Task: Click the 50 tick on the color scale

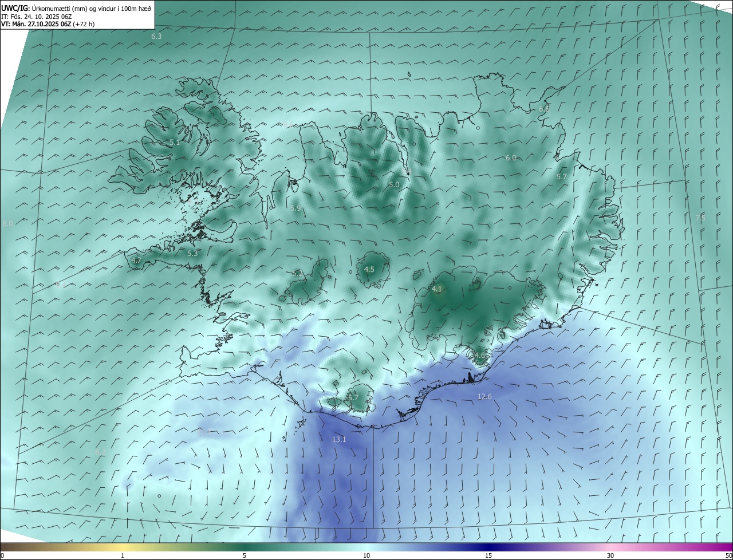Action: 728,555
